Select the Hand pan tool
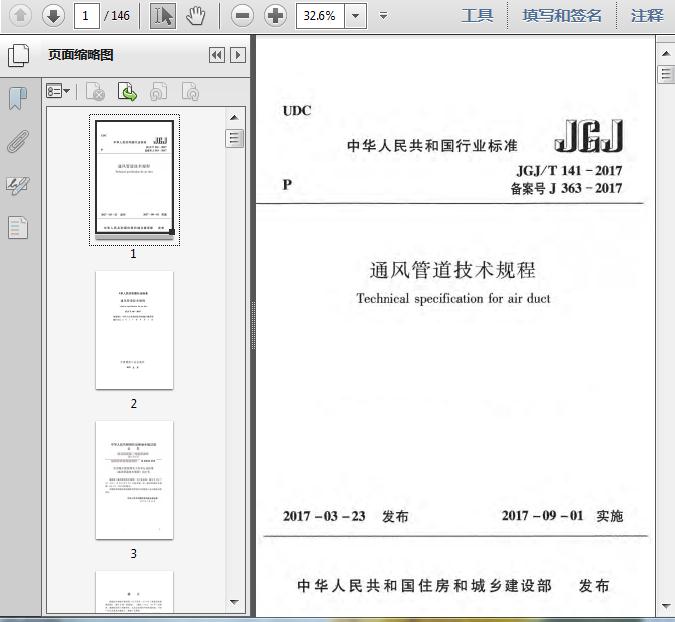The height and width of the screenshot is (622, 675). point(196,15)
